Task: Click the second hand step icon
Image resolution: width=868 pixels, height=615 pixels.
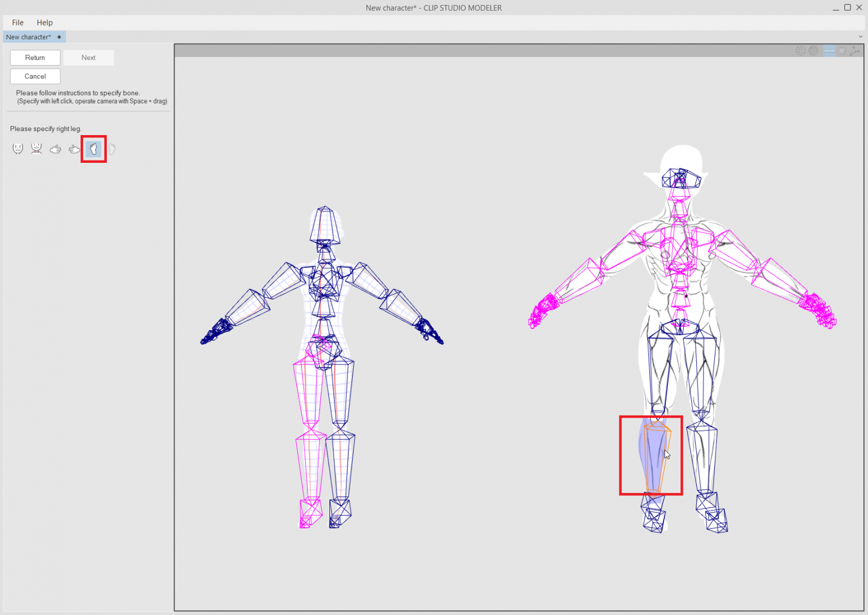Action: (75, 149)
